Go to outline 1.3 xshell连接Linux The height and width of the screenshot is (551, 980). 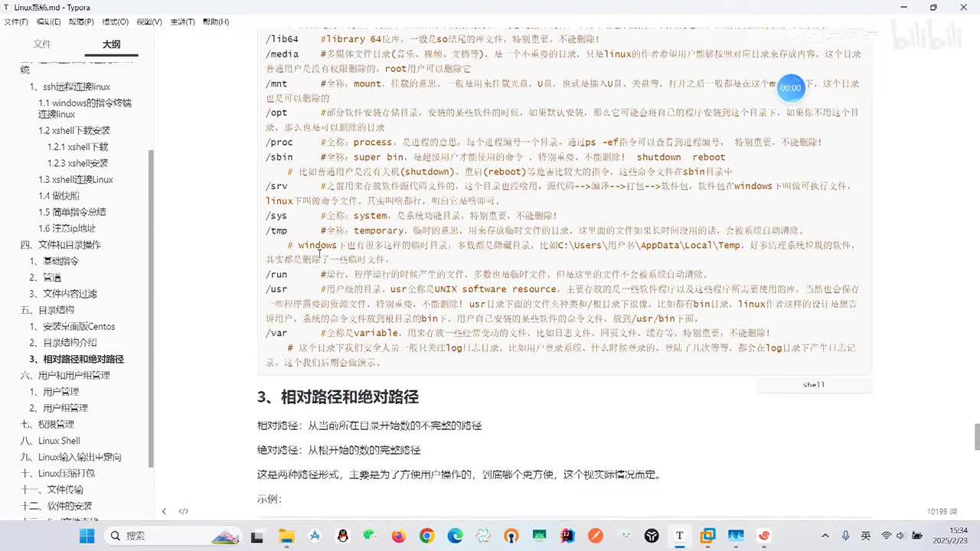pyautogui.click(x=76, y=179)
